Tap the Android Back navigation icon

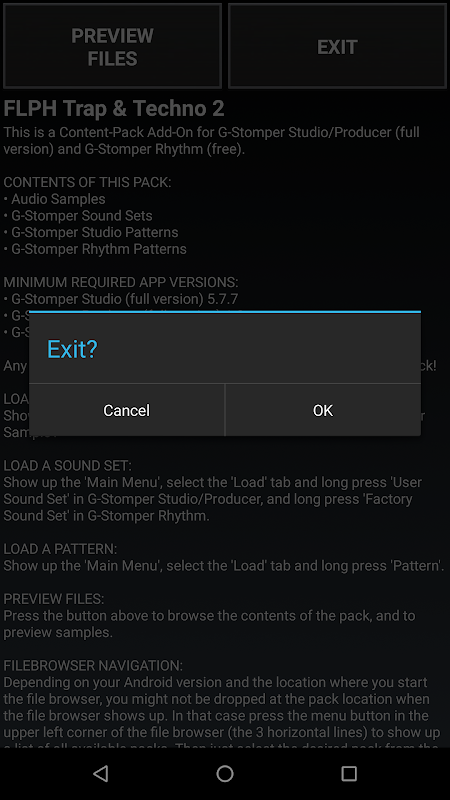(101, 773)
